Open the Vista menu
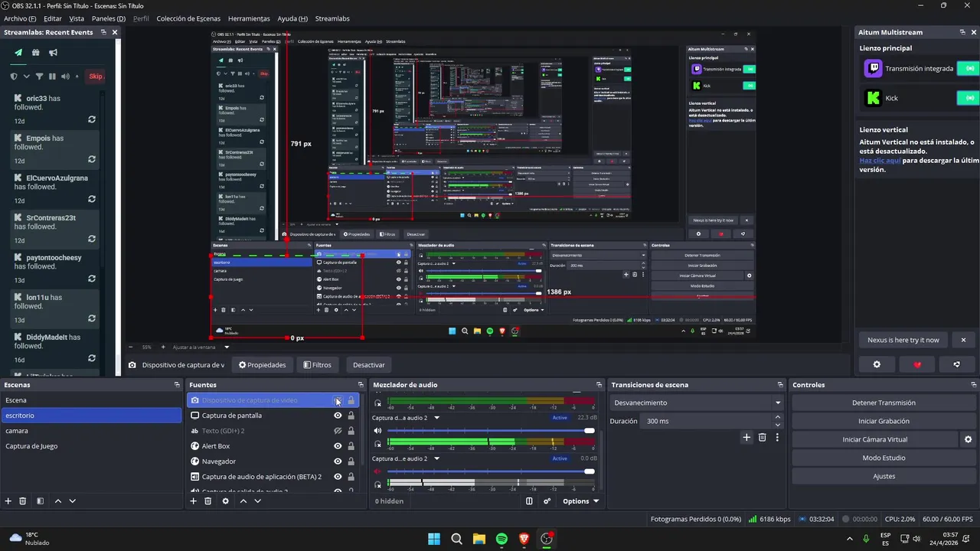980x551 pixels. click(77, 18)
